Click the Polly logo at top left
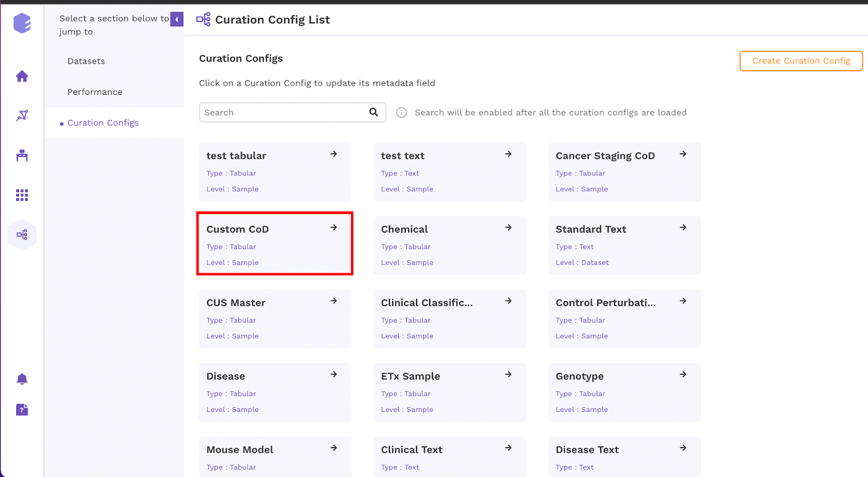Viewport: 868px width, 477px height. 22,23
